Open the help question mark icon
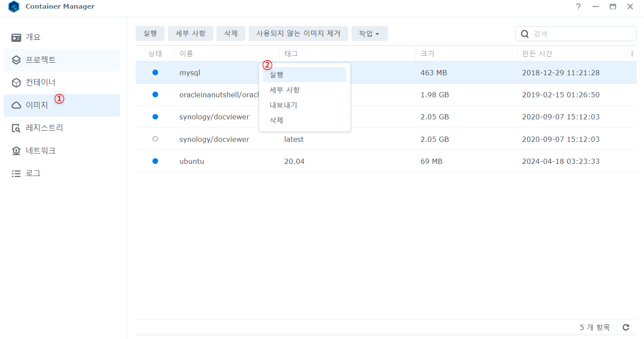This screenshot has height=339, width=644. click(578, 6)
